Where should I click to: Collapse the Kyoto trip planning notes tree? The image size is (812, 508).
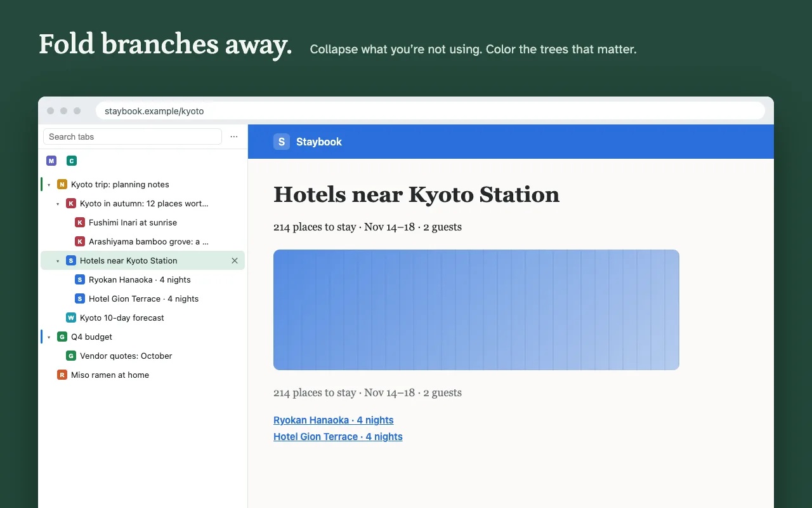(49, 185)
